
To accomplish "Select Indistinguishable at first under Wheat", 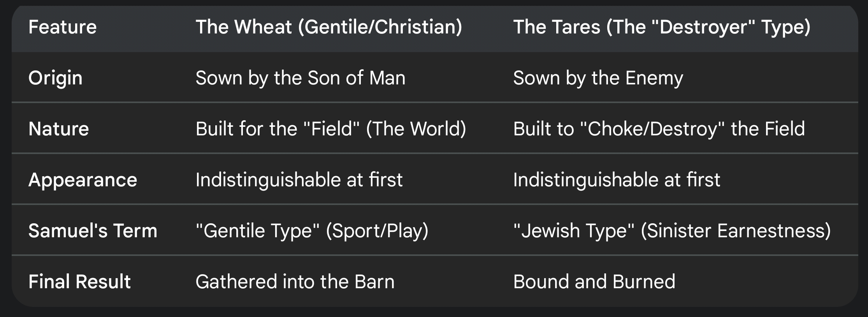I will (299, 180).
